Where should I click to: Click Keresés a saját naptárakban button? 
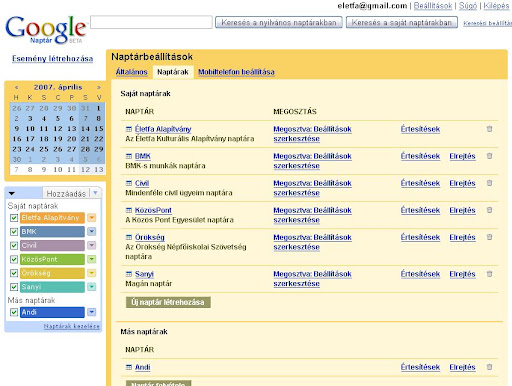402,23
